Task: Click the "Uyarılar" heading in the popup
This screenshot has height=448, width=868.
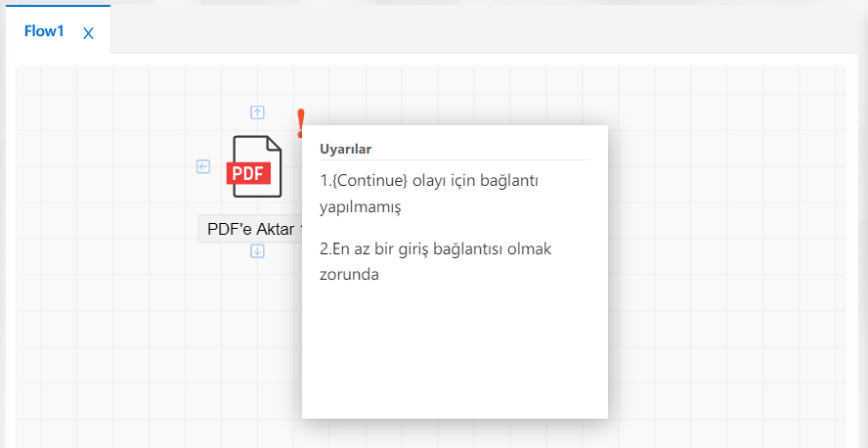Action: [345, 149]
